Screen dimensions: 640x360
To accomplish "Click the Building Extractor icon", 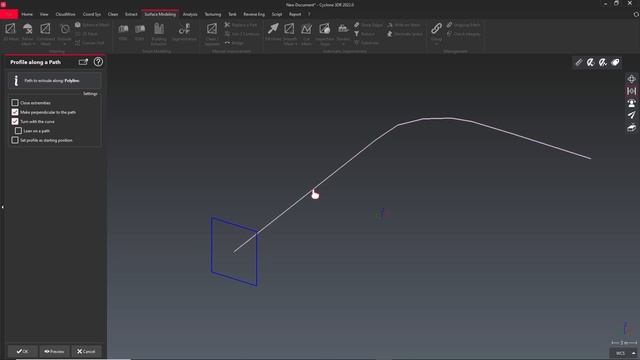I will coord(159,29).
